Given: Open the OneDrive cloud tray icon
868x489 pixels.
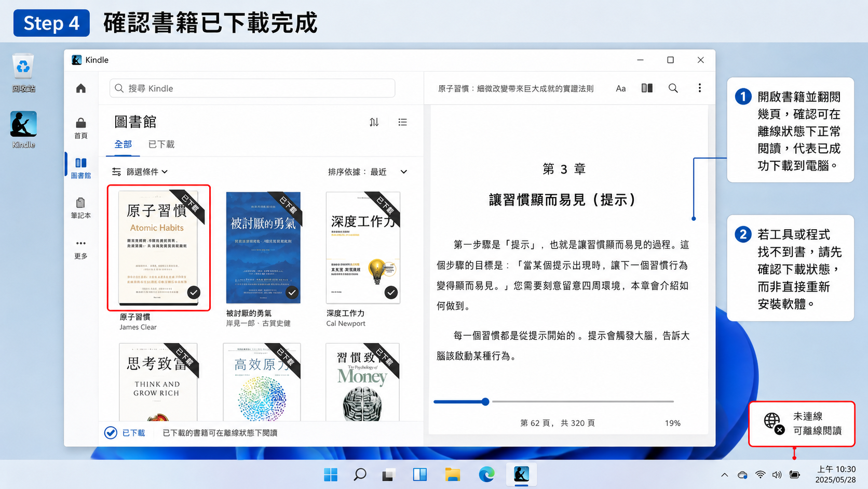Looking at the screenshot, I should (x=743, y=474).
